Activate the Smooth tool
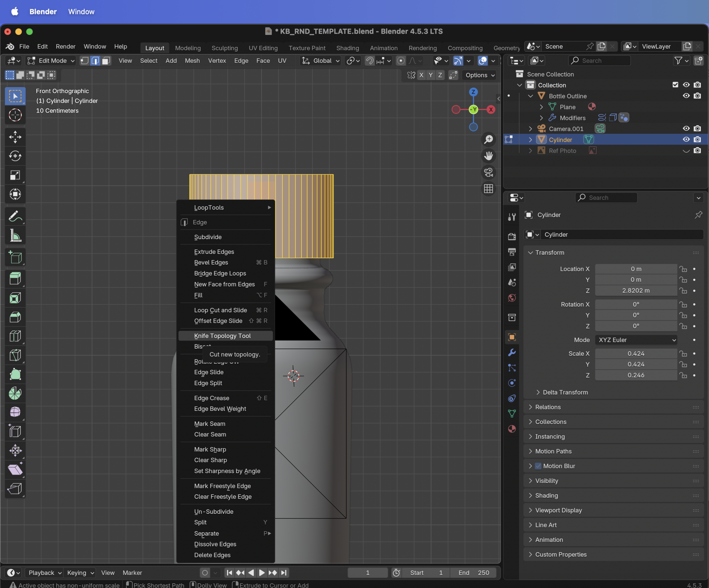 15,412
